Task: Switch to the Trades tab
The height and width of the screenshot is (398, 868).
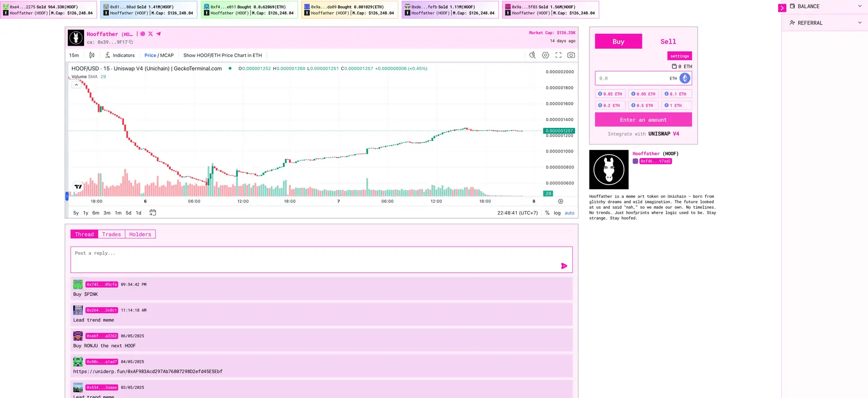Action: (111, 234)
